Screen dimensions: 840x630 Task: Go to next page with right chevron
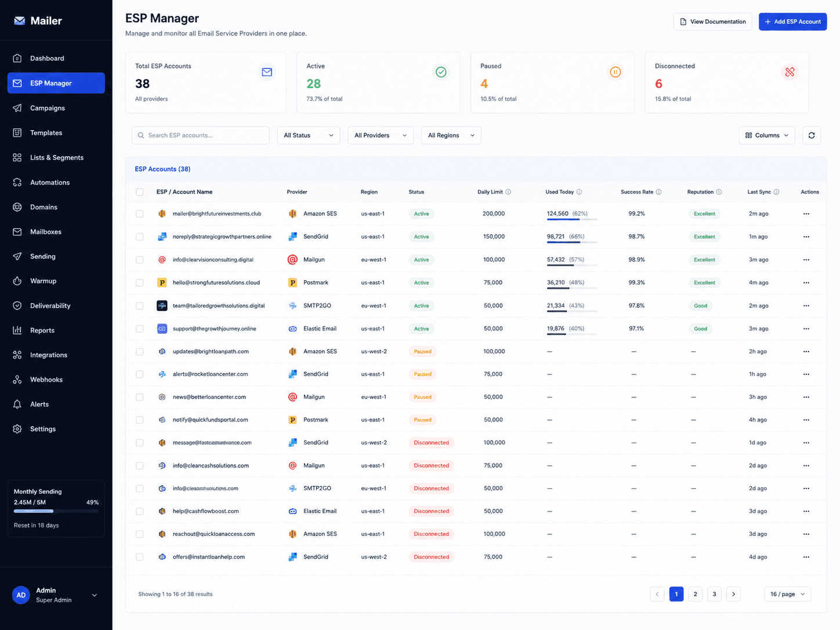pos(733,594)
